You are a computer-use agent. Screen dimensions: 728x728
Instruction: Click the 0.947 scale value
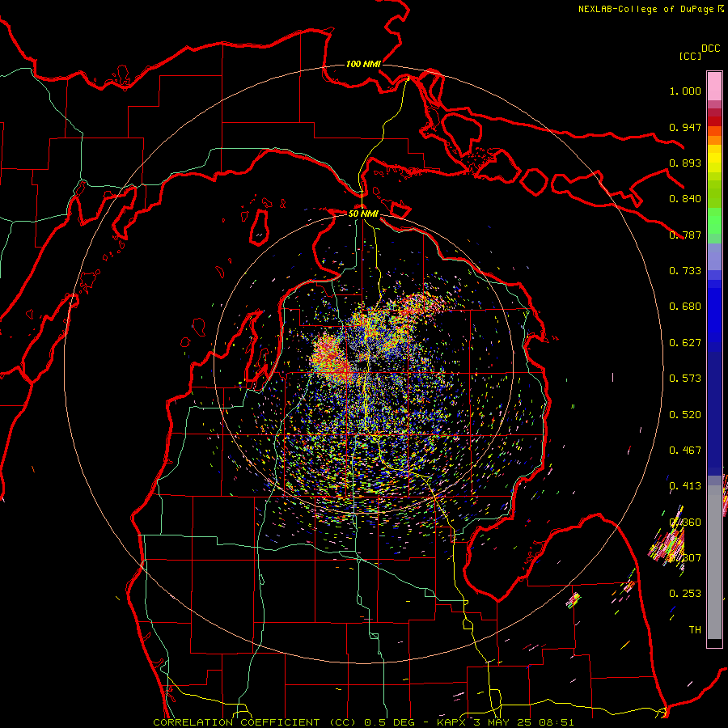coord(685,127)
